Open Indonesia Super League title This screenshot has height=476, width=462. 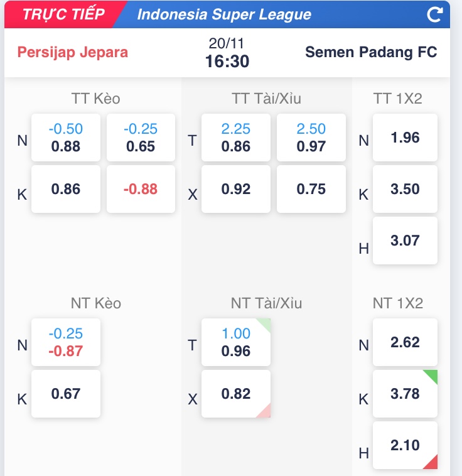tap(224, 14)
